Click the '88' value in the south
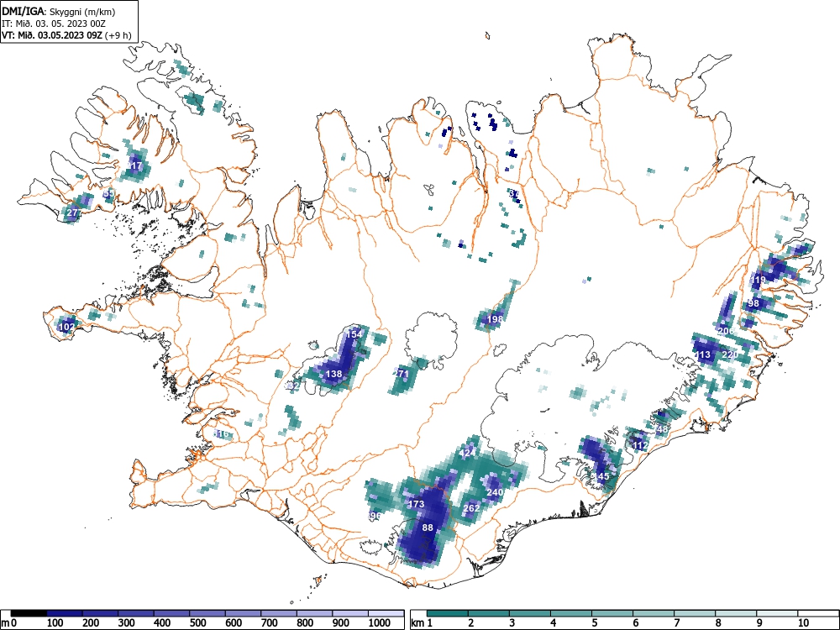Image resolution: width=840 pixels, height=630 pixels. (428, 528)
